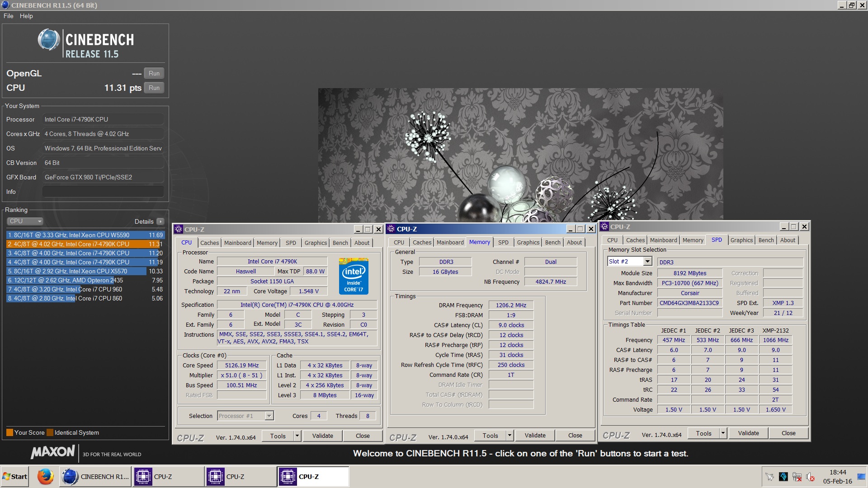Expand Tools dropdown arrow in CPU window
868x488 pixels.
(x=297, y=436)
